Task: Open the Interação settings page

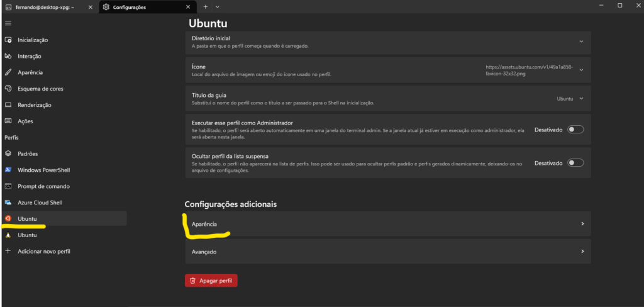Action: coord(64,56)
